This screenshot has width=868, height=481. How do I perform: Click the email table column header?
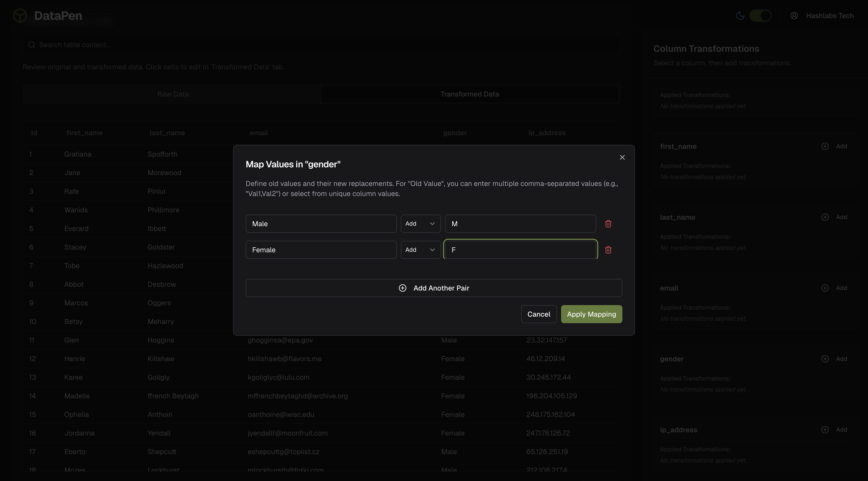pos(259,133)
